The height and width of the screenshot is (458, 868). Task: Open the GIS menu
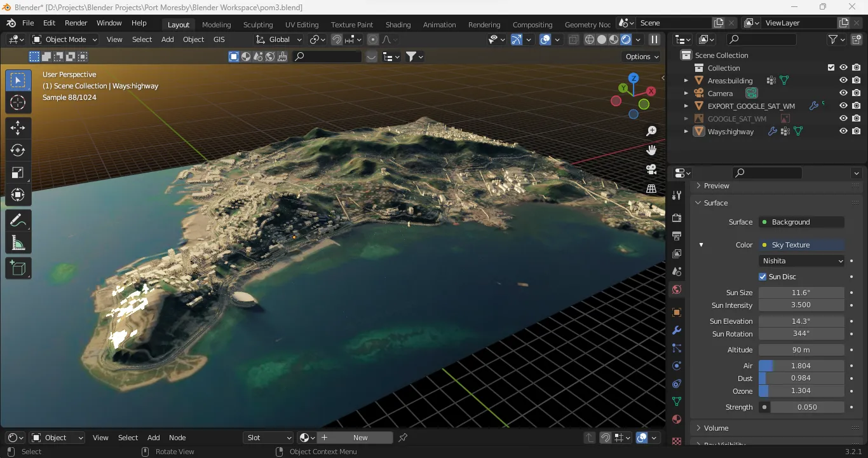219,39
